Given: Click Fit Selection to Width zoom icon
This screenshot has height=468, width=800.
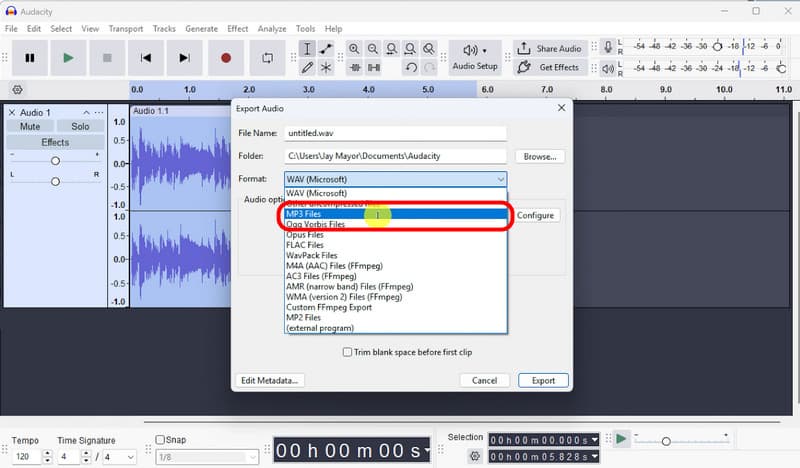Looking at the screenshot, I should tap(392, 49).
